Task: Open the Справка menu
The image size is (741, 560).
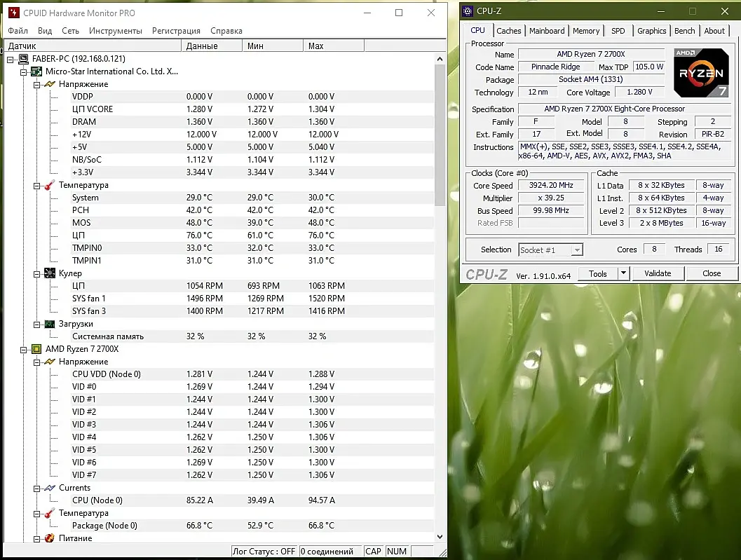Action: coord(226,31)
